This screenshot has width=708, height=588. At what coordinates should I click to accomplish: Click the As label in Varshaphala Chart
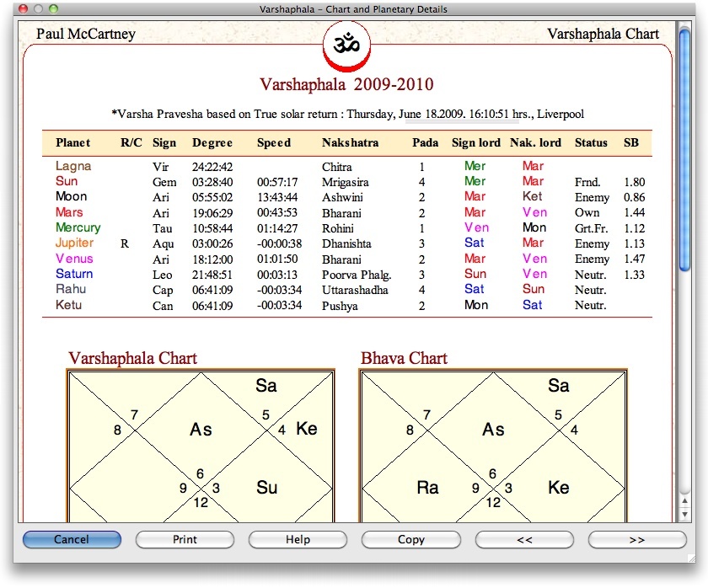201,430
